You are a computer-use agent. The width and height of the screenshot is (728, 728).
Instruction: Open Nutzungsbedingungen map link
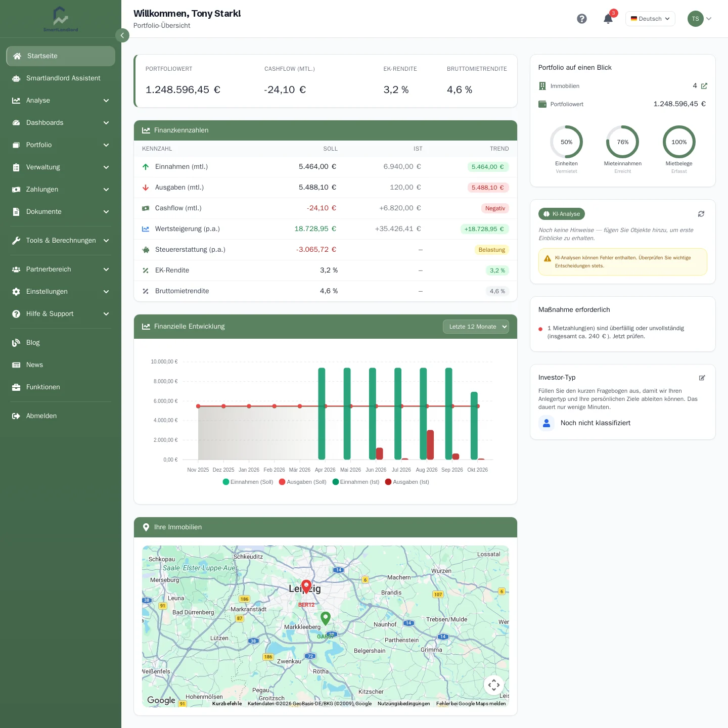click(404, 703)
